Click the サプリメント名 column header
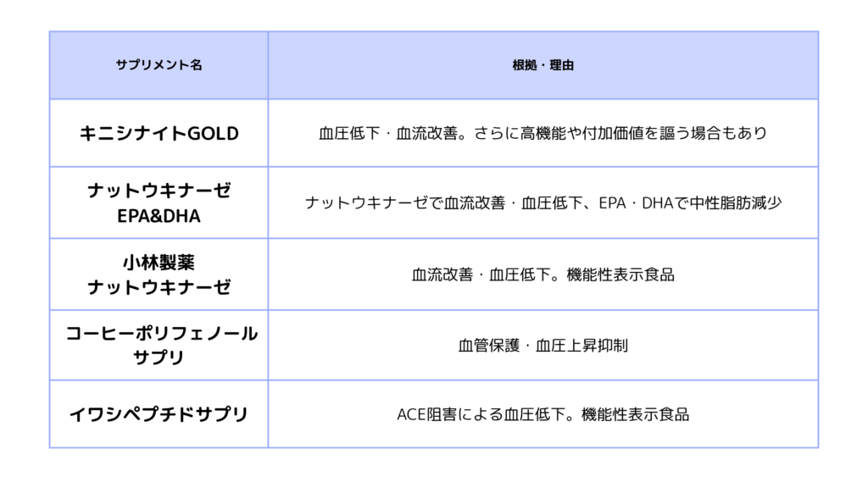The image size is (868, 488). 159,65
